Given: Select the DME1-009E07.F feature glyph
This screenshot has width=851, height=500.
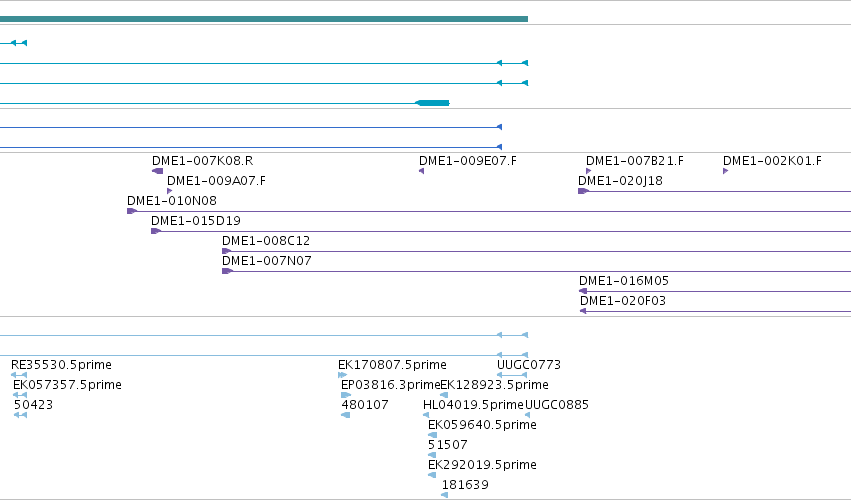Looking at the screenshot, I should click(422, 171).
